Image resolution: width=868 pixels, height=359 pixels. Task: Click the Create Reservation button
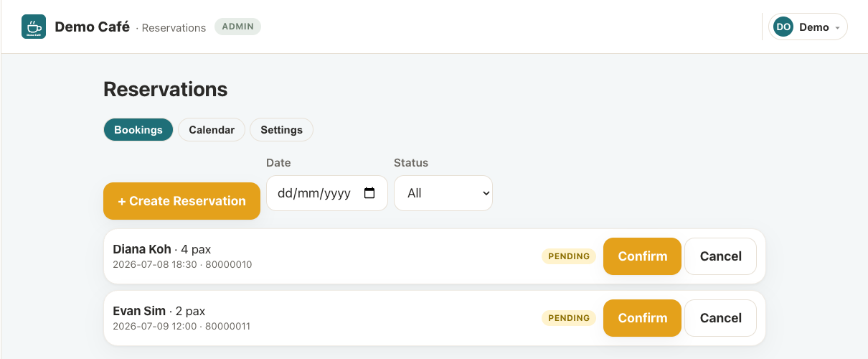pos(181,201)
